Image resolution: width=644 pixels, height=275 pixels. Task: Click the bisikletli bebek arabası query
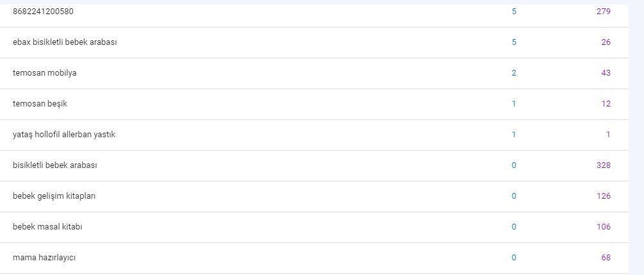click(x=55, y=165)
